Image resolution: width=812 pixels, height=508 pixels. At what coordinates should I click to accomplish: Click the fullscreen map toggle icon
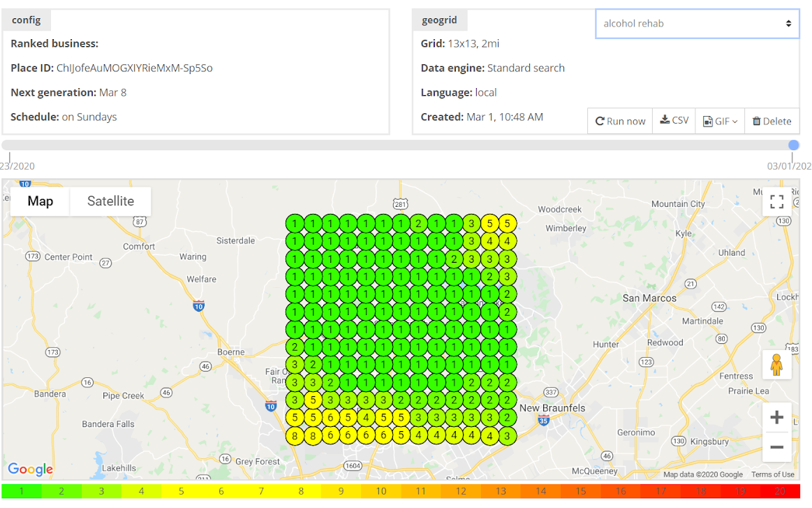click(x=776, y=202)
